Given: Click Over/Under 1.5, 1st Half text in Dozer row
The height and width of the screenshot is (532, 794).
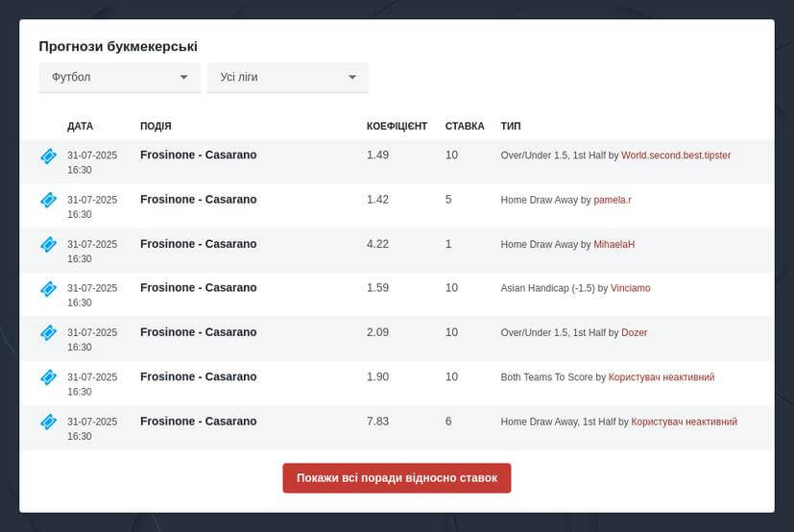Looking at the screenshot, I should click(x=553, y=333).
